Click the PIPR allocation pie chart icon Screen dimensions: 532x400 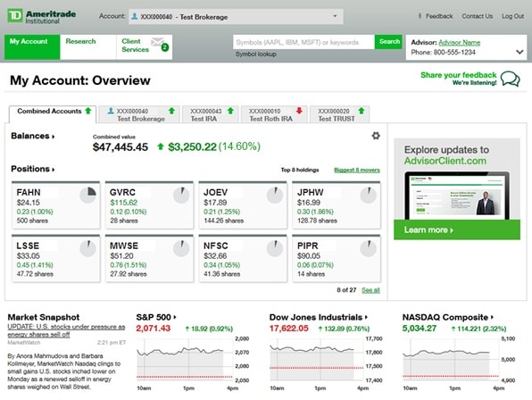(368, 248)
